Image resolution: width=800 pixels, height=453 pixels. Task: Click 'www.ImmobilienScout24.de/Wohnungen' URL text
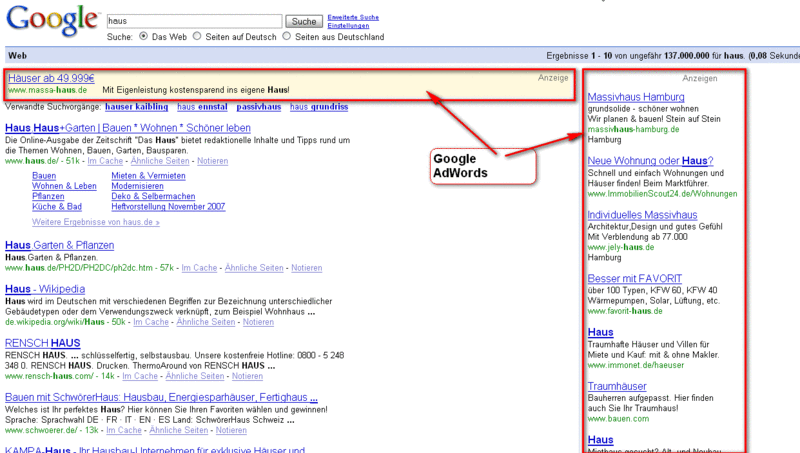[x=662, y=194]
